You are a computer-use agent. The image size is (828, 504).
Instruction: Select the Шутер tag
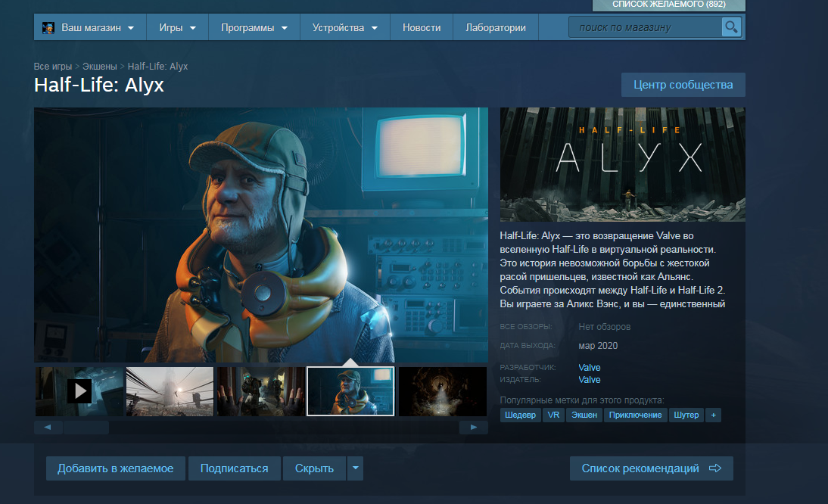[686, 415]
